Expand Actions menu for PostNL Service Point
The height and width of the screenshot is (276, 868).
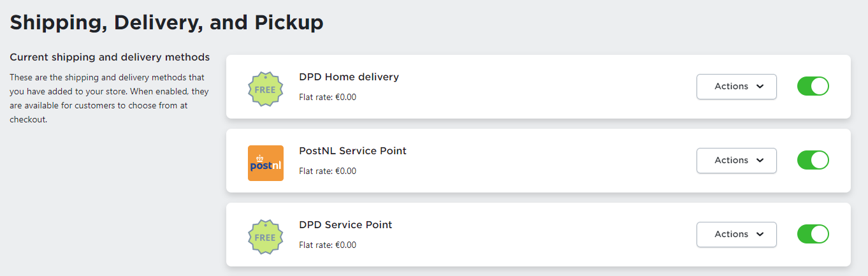[737, 161]
